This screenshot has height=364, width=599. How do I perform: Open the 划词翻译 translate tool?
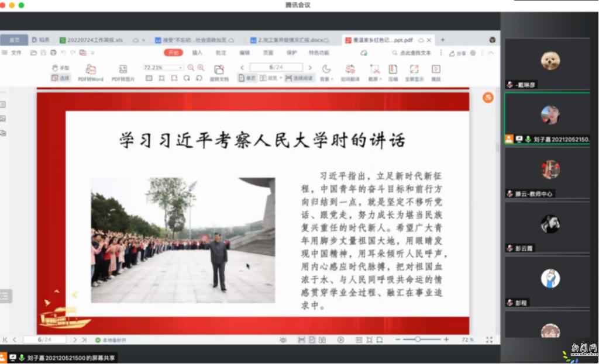pos(350,73)
